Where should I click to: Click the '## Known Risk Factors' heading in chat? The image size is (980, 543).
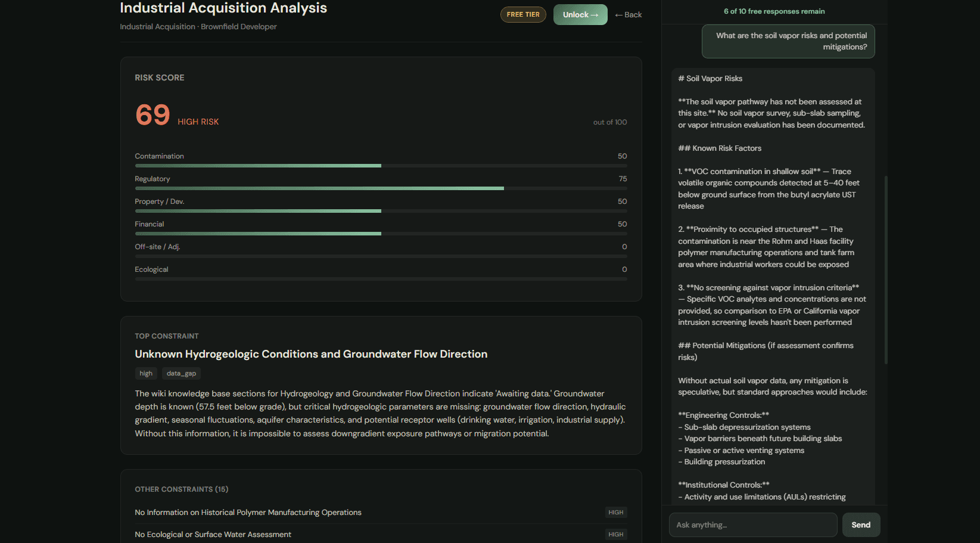click(x=720, y=148)
